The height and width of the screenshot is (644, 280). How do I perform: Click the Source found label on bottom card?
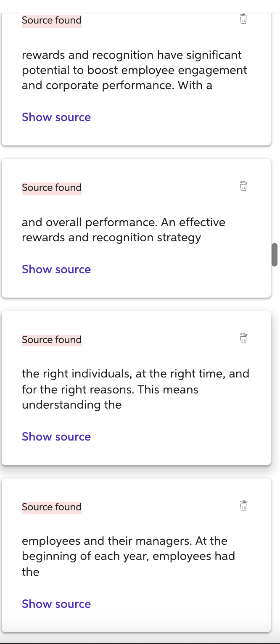(x=51, y=507)
